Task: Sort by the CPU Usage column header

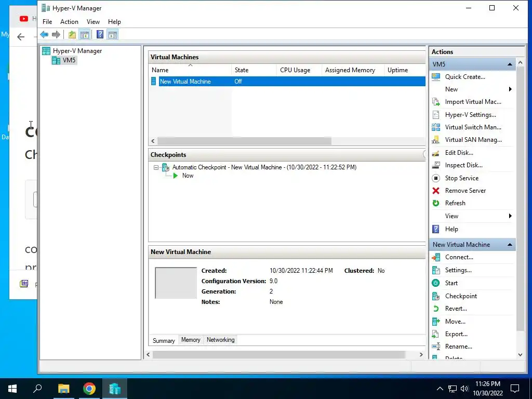Action: [299, 70]
